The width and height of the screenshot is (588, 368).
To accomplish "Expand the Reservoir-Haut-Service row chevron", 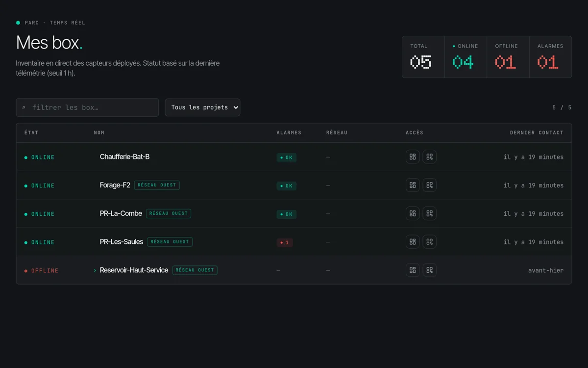I will pyautogui.click(x=95, y=270).
